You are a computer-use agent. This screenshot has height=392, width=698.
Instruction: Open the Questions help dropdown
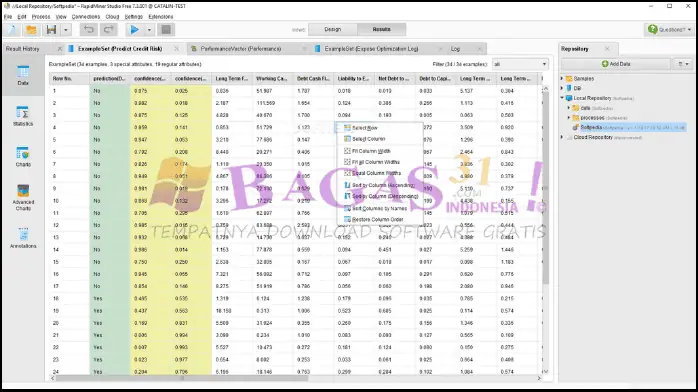click(x=670, y=29)
